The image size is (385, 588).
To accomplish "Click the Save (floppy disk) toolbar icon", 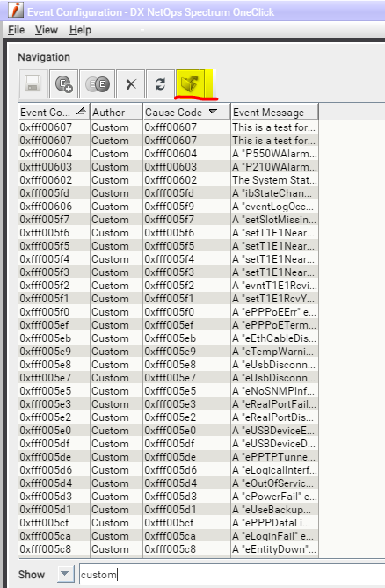I will (x=33, y=83).
